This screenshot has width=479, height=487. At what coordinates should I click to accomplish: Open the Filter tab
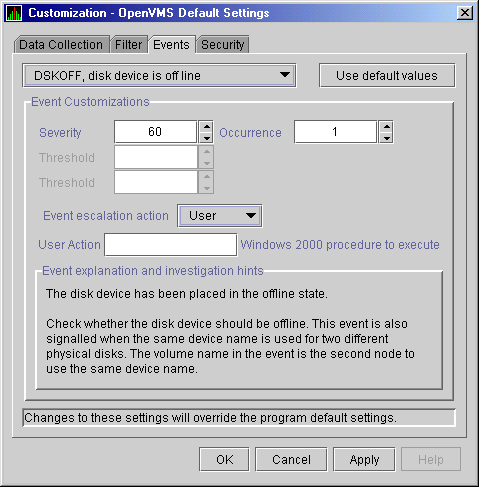click(129, 45)
